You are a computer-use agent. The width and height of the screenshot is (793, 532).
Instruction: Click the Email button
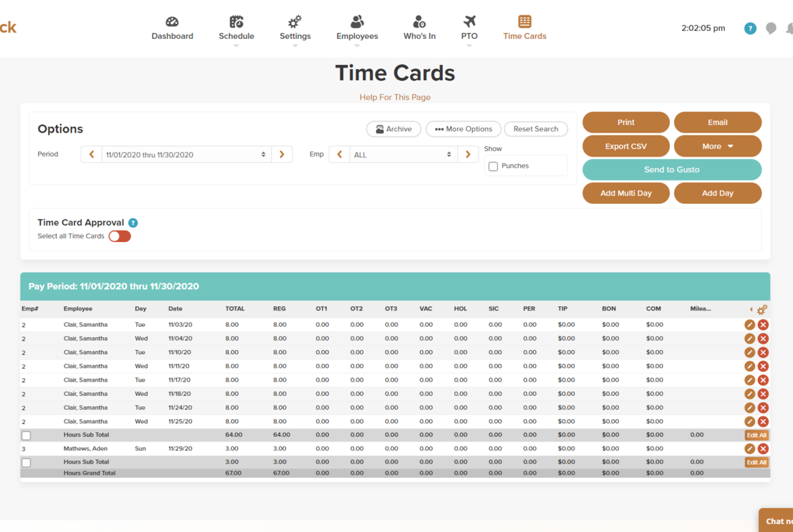click(717, 122)
